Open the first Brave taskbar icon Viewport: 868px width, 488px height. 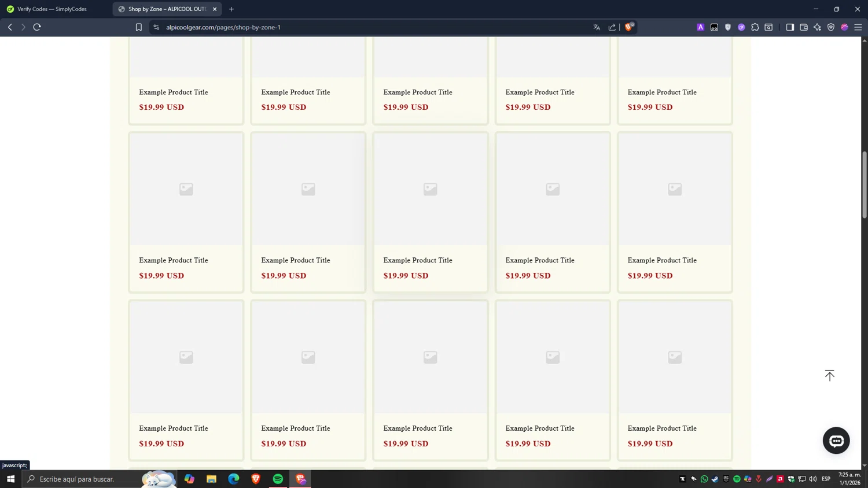point(256,479)
